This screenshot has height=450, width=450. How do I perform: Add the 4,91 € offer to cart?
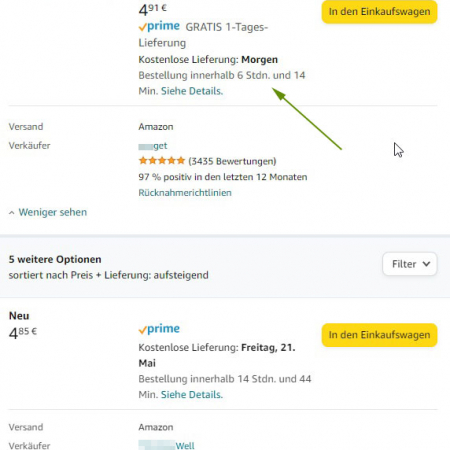pyautogui.click(x=379, y=12)
